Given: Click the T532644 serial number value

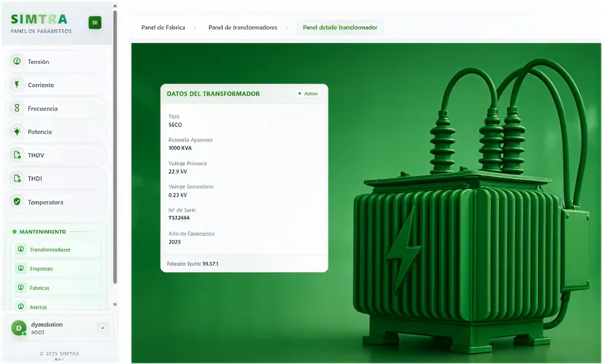Looking at the screenshot, I should 179,218.
